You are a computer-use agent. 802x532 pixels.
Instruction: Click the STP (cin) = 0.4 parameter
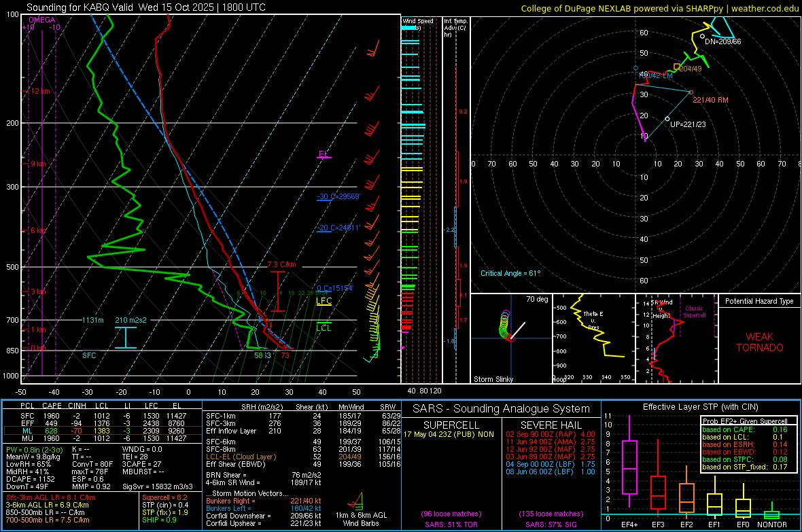(165, 505)
